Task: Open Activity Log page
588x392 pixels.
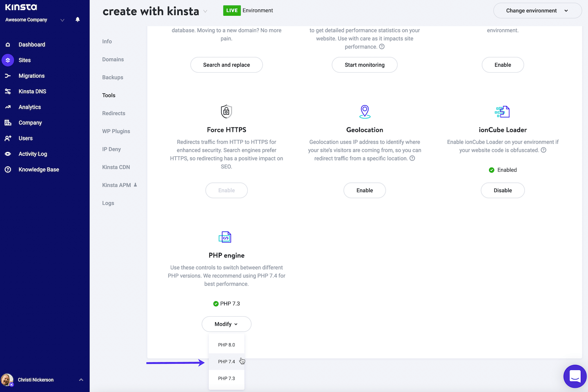Action: pyautogui.click(x=33, y=154)
